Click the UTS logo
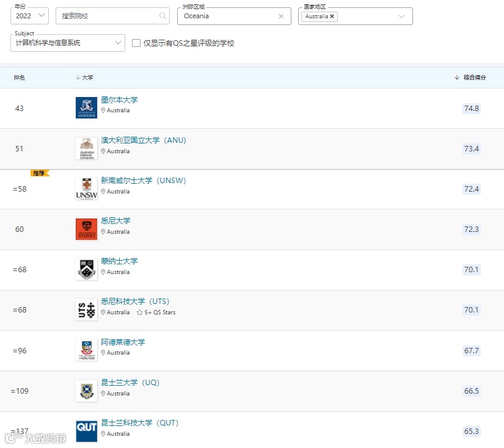 pyautogui.click(x=87, y=310)
